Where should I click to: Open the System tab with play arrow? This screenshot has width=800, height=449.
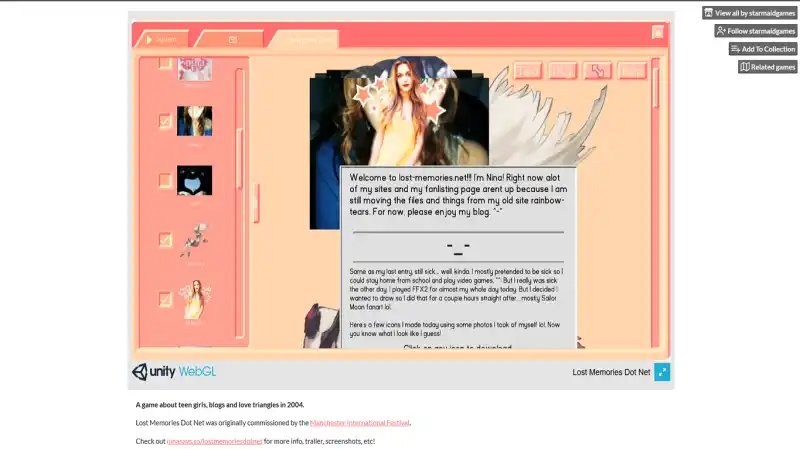(x=162, y=39)
